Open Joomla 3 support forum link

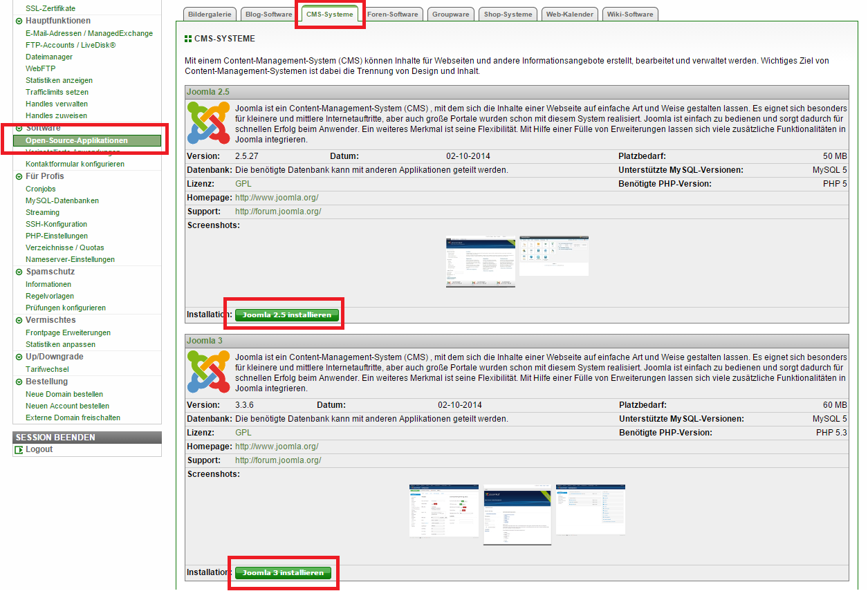tap(278, 460)
